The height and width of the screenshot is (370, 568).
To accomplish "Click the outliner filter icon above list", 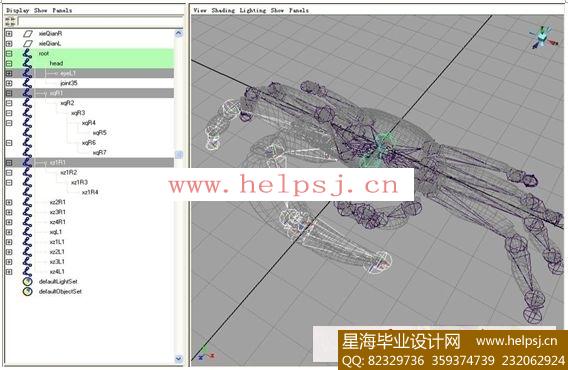I will point(10,21).
